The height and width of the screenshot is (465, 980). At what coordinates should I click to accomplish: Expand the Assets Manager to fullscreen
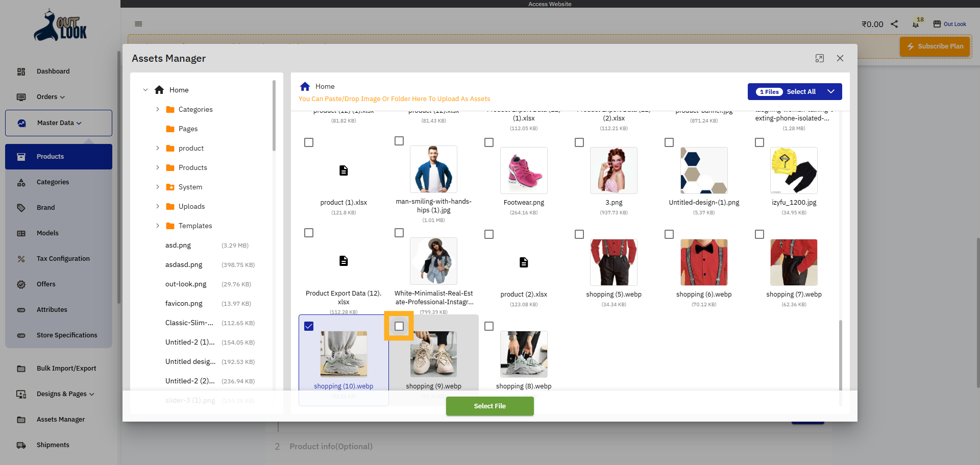[x=819, y=58]
